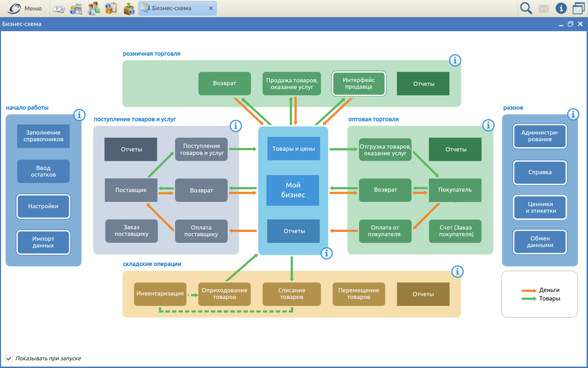Open the calculator with question mark icon
Image resolution: width=588 pixels, height=368 pixels.
76,8
